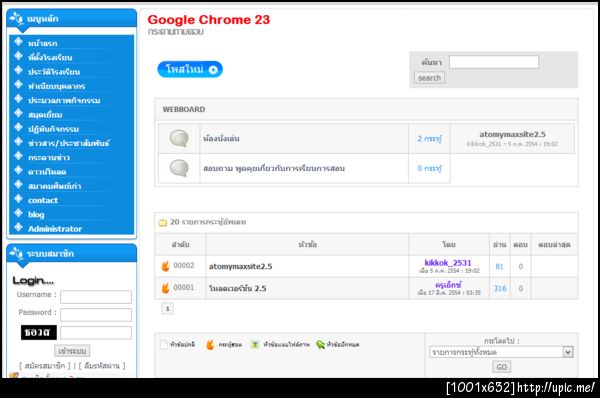This screenshot has width=600, height=398.
Task: Open the ดาวน์โหลด menu item
Action: click(x=47, y=172)
